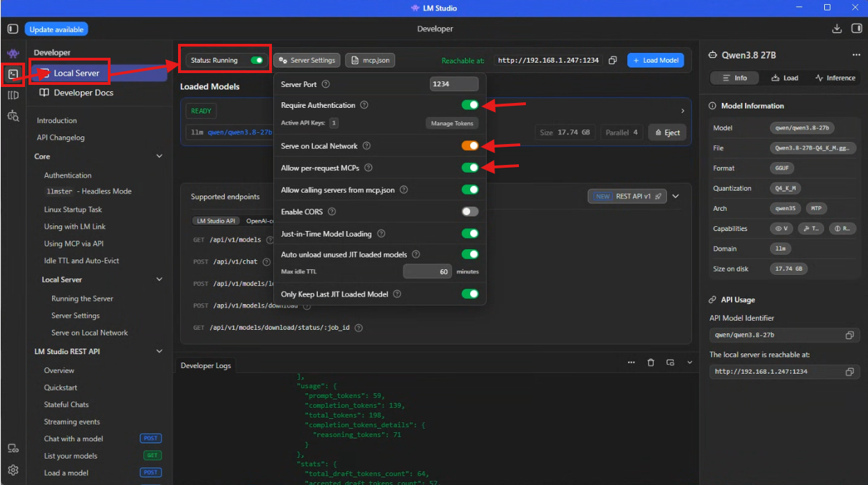Click help icon next to Server Port
The width and height of the screenshot is (868, 485).
pos(325,84)
